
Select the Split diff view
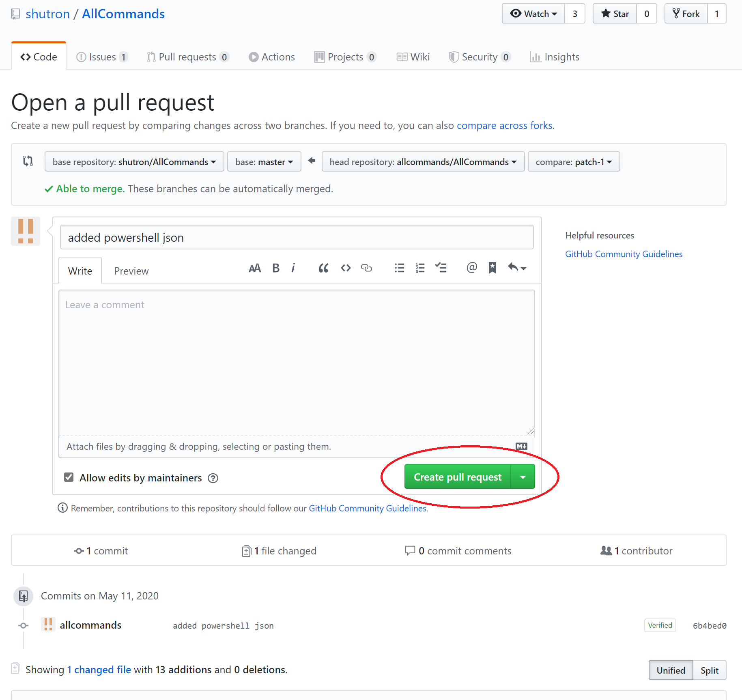click(710, 670)
